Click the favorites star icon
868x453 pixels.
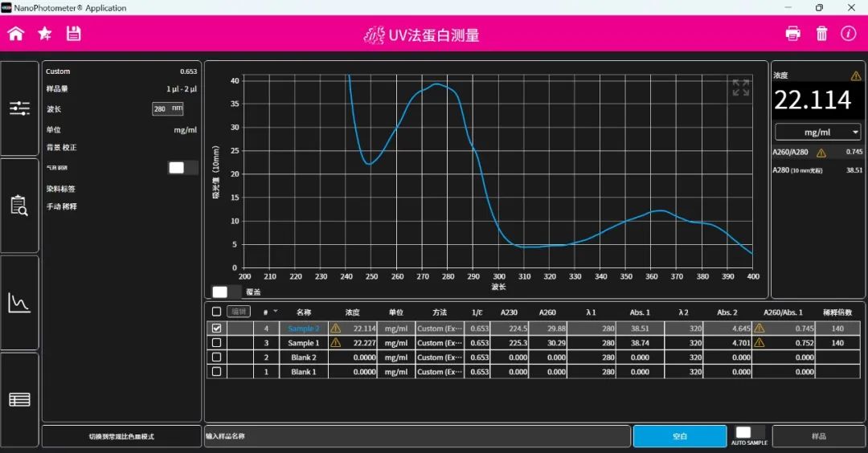click(45, 34)
